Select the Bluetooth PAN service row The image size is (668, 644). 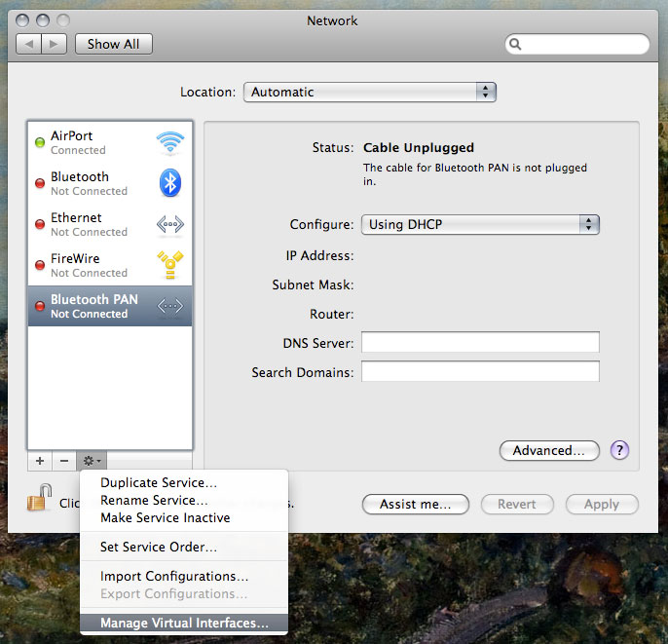110,306
